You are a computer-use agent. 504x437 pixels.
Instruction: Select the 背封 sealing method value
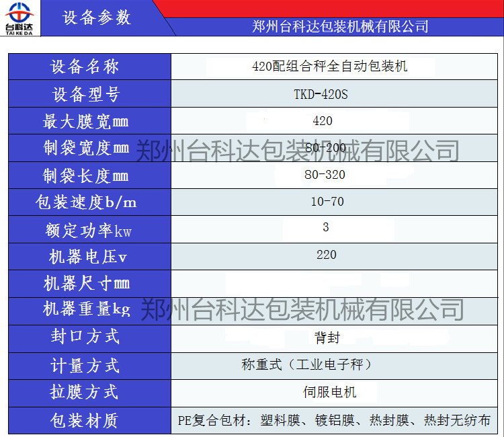(323, 338)
